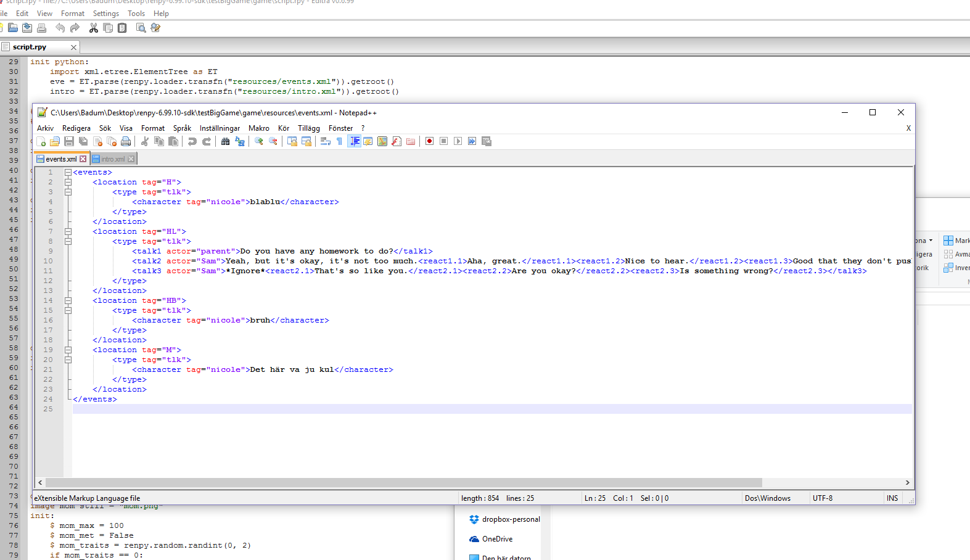This screenshot has width=970, height=560.
Task: Start macro recording with red circle
Action: click(430, 141)
